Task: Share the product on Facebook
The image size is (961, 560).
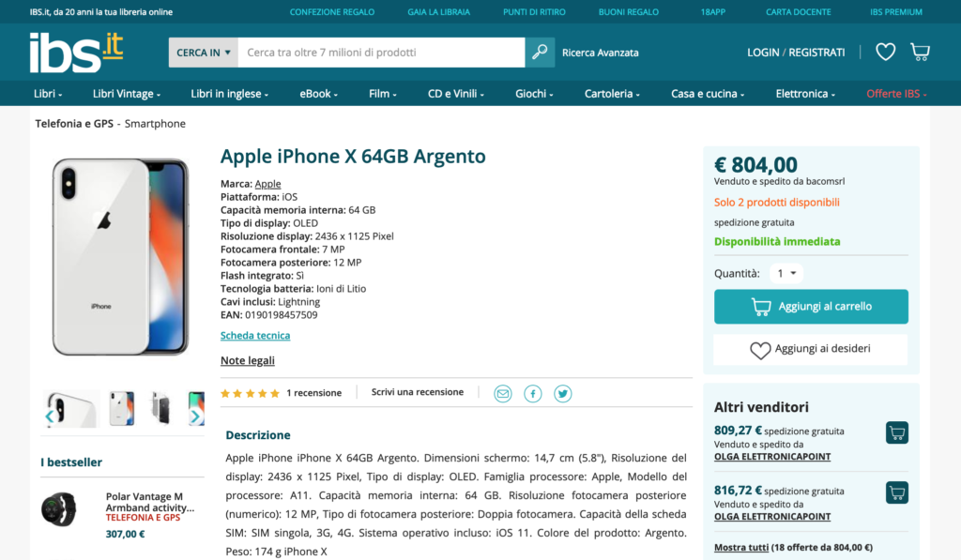Action: (x=532, y=393)
